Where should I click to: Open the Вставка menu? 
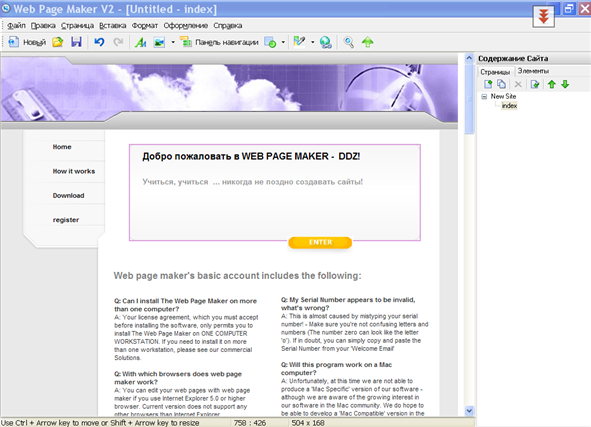click(112, 26)
